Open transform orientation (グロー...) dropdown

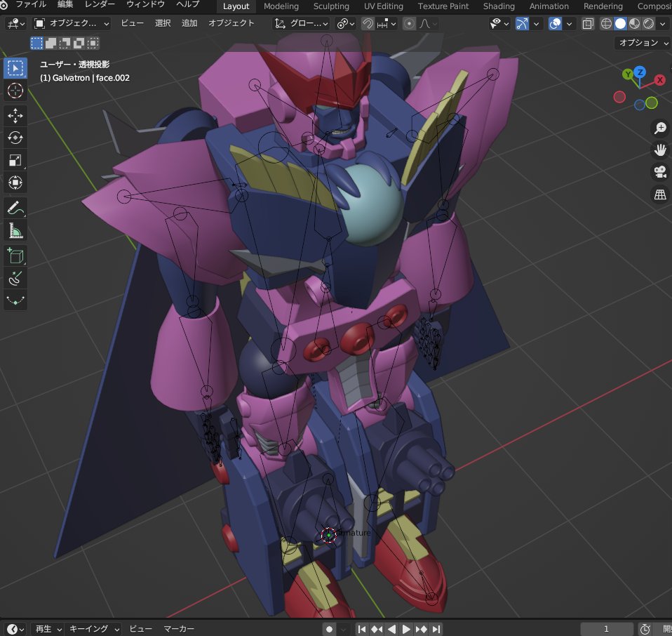(301, 24)
